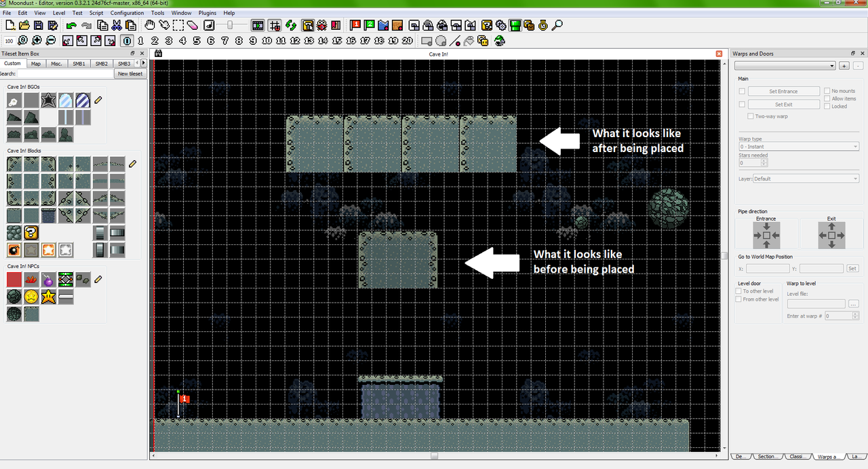Click the Level file input field
The width and height of the screenshot is (868, 469).
tap(816, 303)
